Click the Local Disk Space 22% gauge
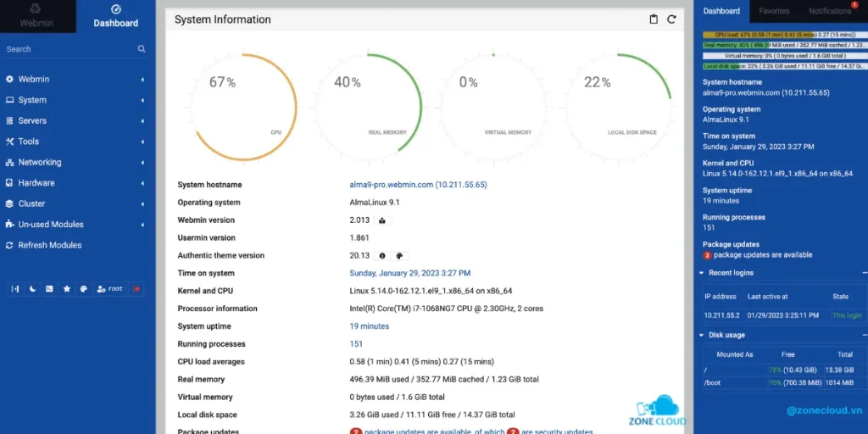The width and height of the screenshot is (868, 434). (618, 108)
